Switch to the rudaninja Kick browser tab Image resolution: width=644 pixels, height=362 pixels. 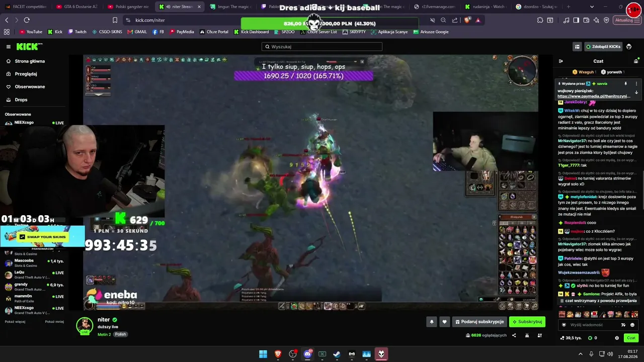pyautogui.click(x=487, y=7)
